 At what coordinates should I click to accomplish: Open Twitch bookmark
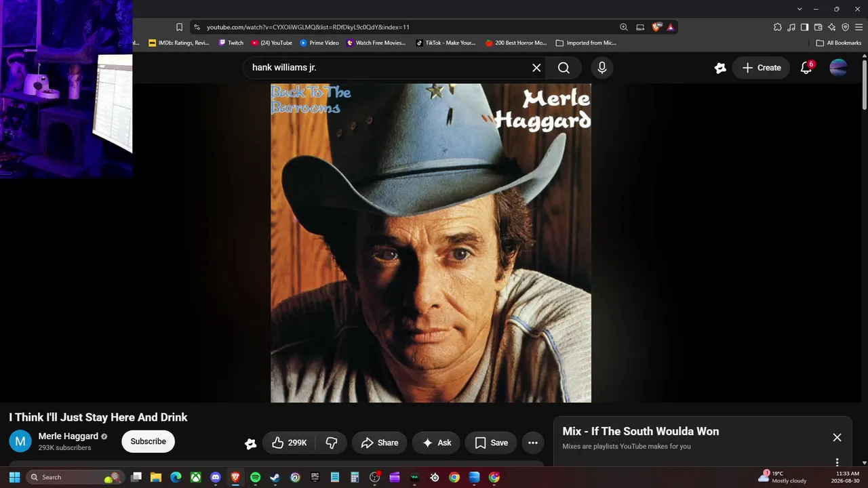[231, 43]
